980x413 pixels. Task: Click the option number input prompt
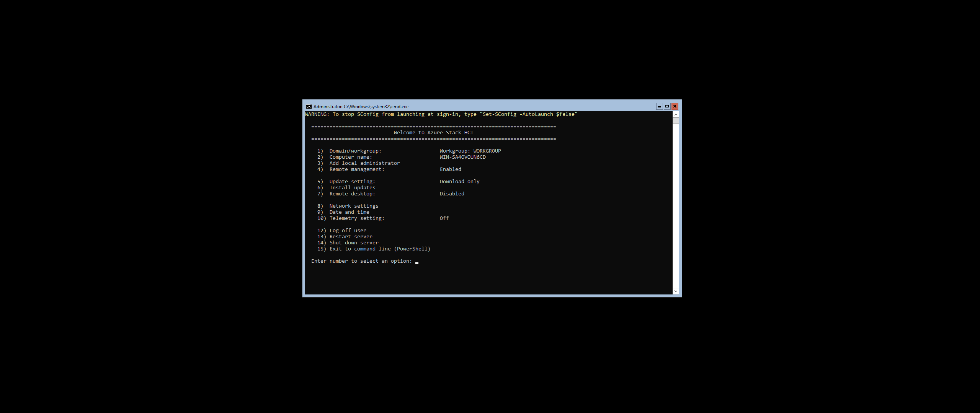417,262
